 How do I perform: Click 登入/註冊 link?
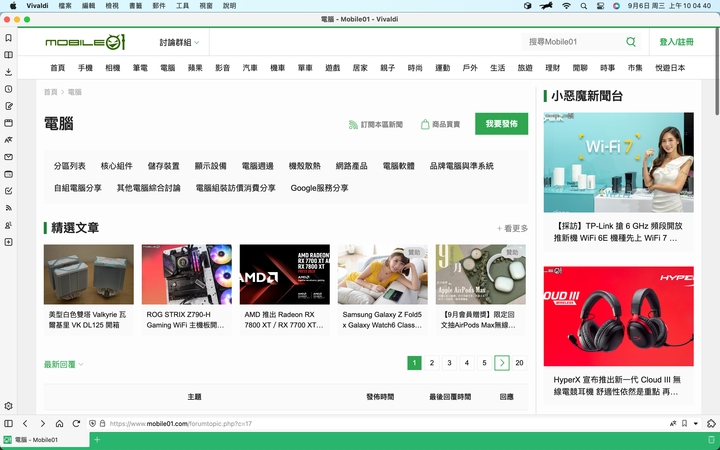[x=676, y=42]
